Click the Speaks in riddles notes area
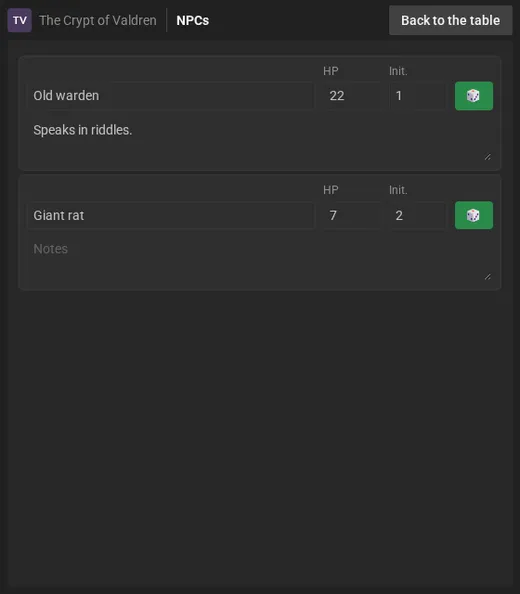This screenshot has width=520, height=594. (x=260, y=139)
